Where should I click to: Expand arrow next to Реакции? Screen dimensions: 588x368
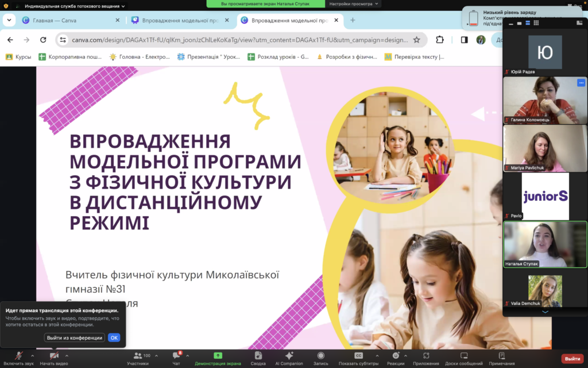point(405,355)
